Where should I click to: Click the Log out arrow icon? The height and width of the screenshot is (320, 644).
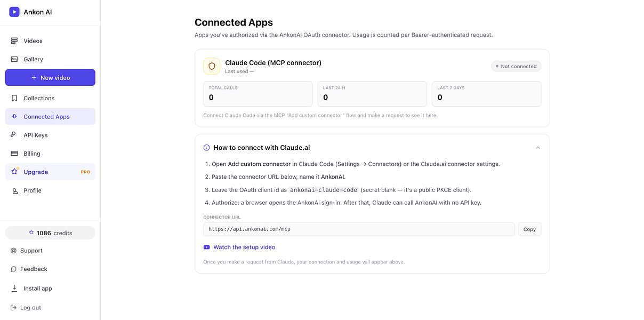14,308
